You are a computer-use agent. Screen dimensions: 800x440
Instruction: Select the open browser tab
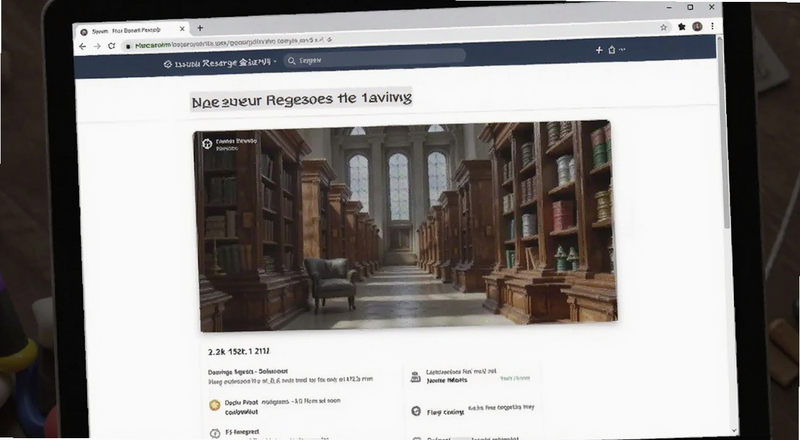pyautogui.click(x=132, y=30)
